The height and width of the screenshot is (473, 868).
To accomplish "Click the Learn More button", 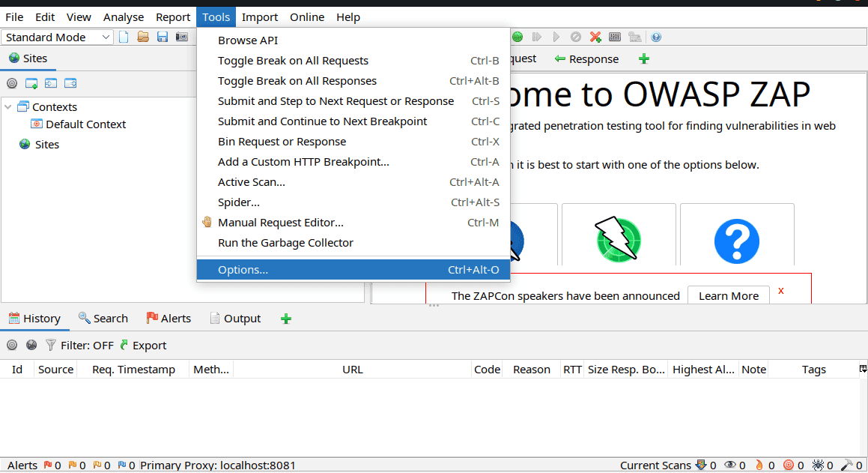I will [728, 296].
